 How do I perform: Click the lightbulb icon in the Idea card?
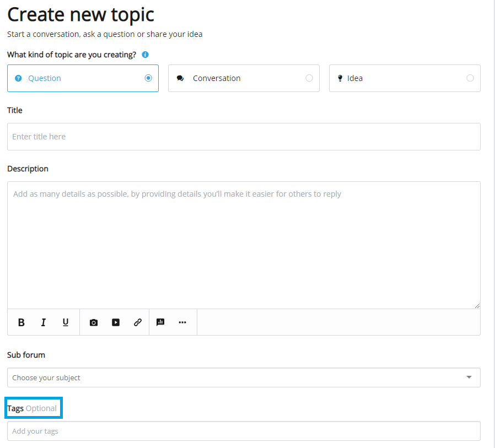tap(340, 78)
